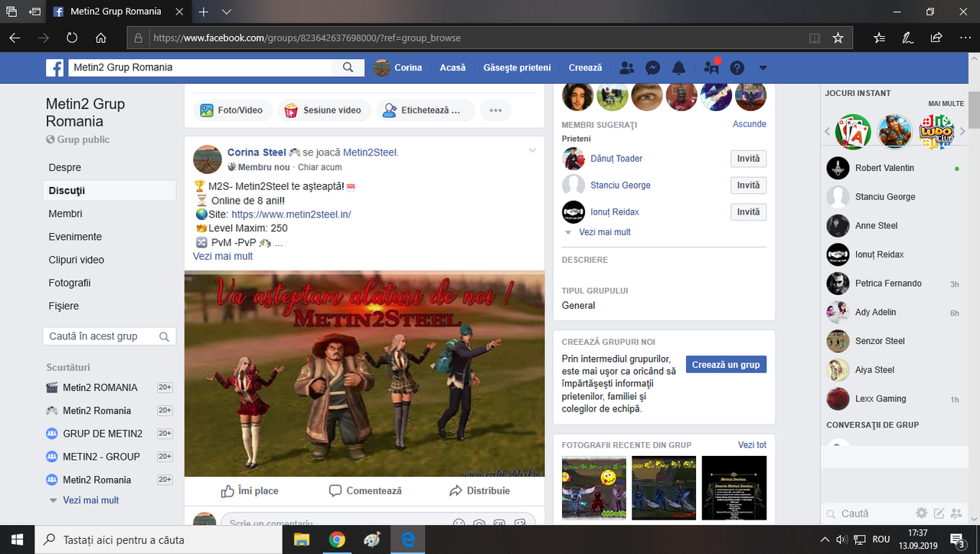Start a new message from the chat sidebar
Viewport: 980px width, 554px height.
tap(939, 513)
